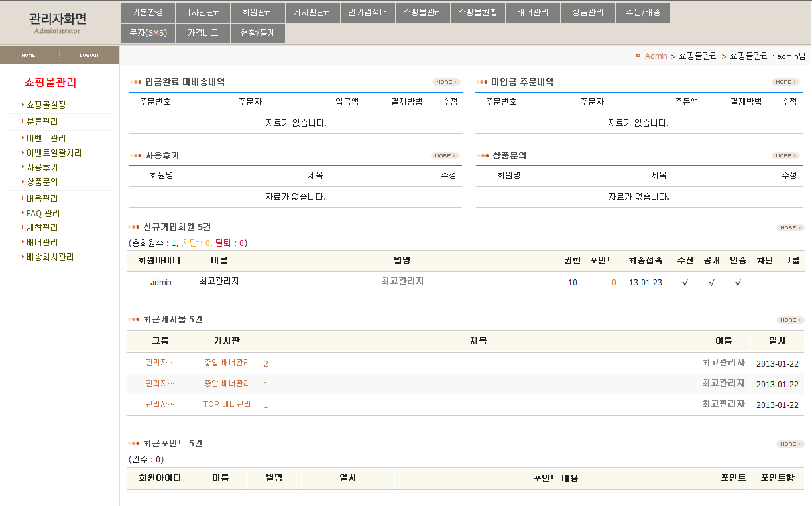Show MORE of 최근포인트 5건

coord(790,444)
